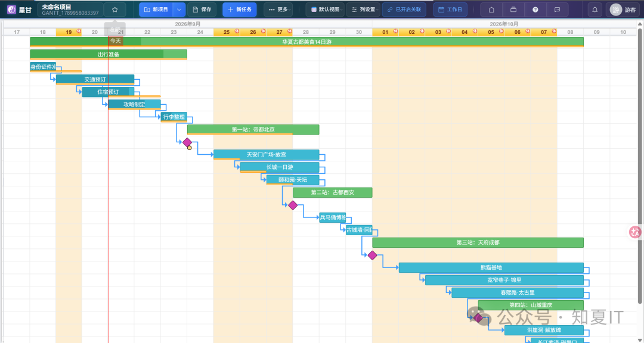Open the home icon in toolbar
This screenshot has width=644, height=343.
tap(491, 10)
